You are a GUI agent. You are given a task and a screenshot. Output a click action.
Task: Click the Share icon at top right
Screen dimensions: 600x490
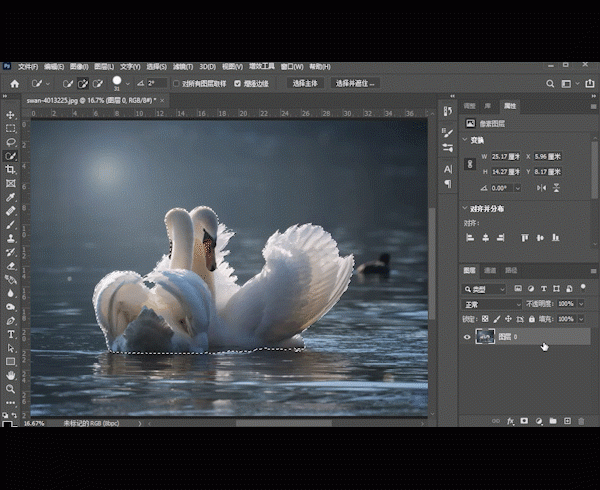tap(590, 83)
